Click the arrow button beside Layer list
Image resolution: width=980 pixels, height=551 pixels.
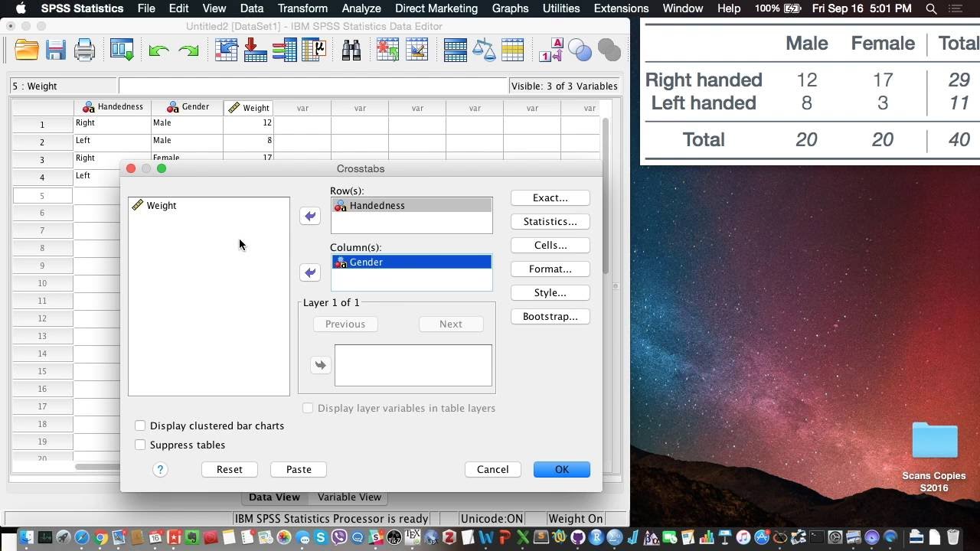320,365
